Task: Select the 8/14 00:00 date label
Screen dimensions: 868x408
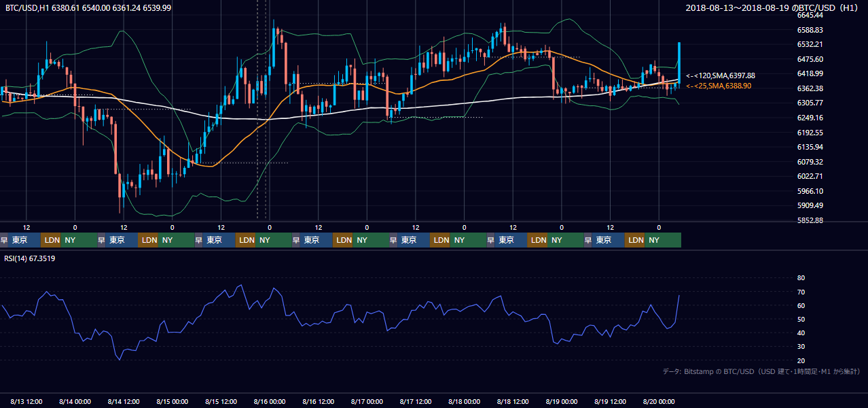Action: (75, 402)
